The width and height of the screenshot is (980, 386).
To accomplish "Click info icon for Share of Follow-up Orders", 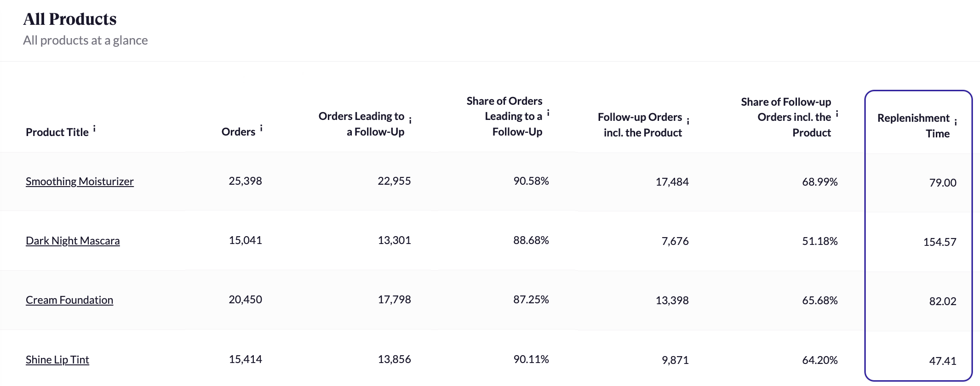I will 837,114.
